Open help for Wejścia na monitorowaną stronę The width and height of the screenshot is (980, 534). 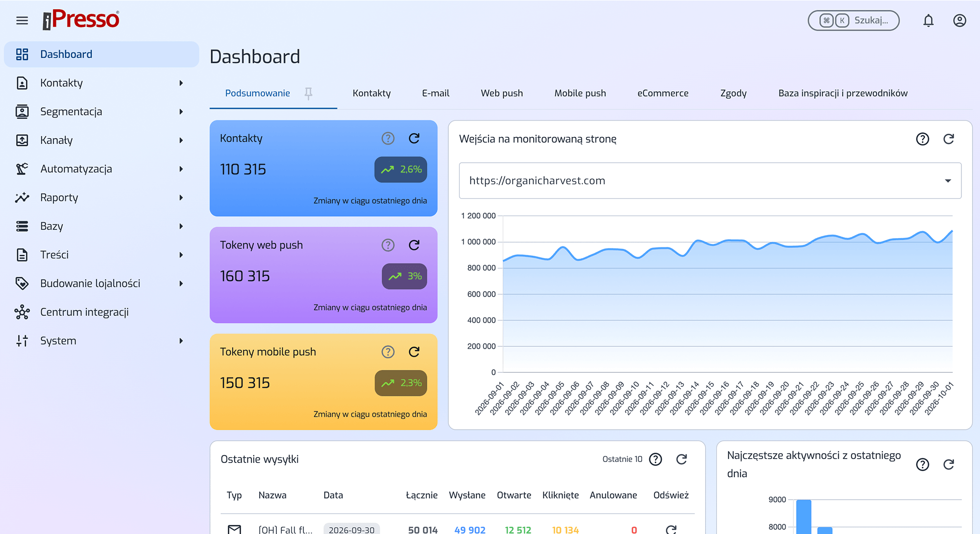(923, 139)
